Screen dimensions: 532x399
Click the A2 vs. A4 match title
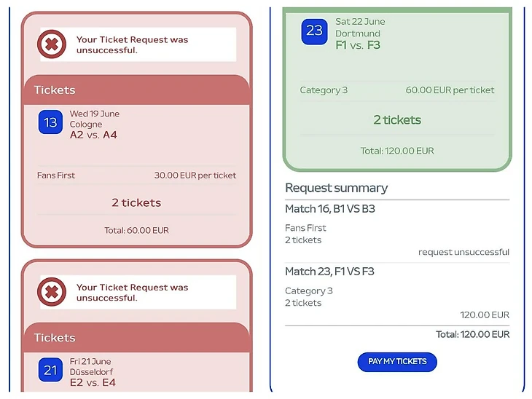[93, 135]
